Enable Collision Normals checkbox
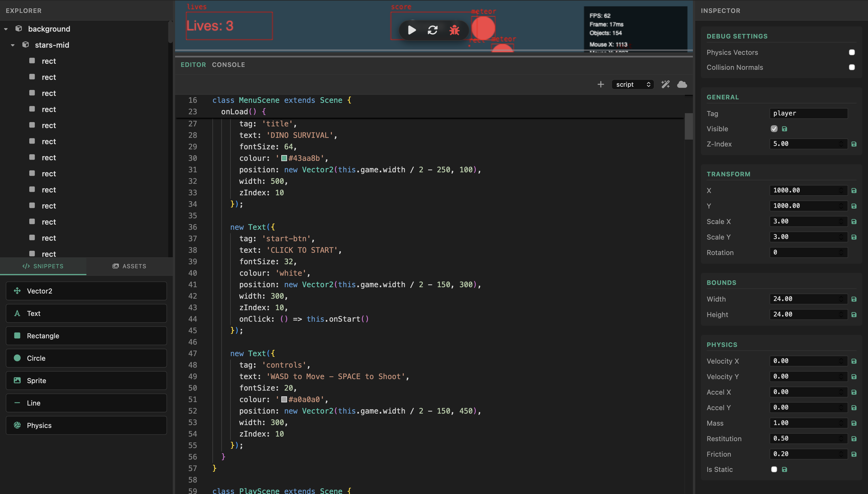 pyautogui.click(x=852, y=67)
